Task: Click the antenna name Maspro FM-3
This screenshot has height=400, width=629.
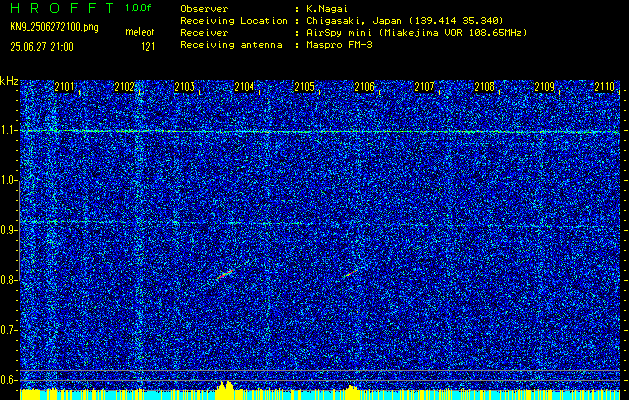Action: [x=339, y=45]
